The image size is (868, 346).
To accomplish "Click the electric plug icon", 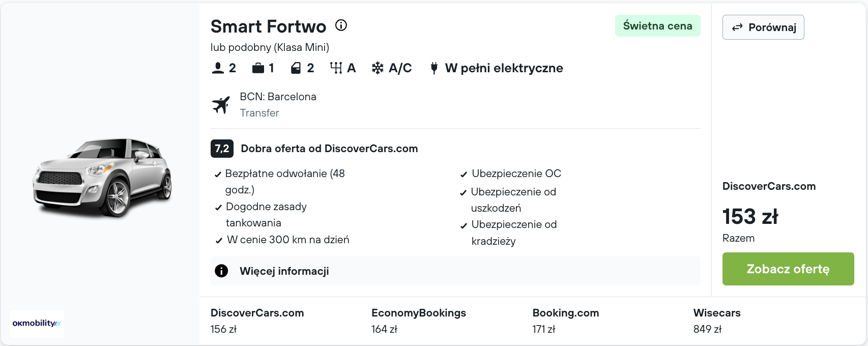I will [434, 68].
